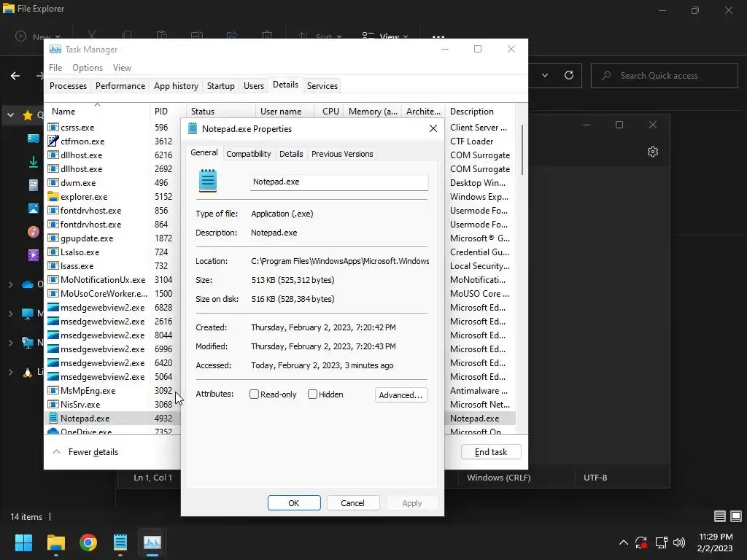Select the dwm.exe process icon
The width and height of the screenshot is (747, 560).
[x=53, y=182]
